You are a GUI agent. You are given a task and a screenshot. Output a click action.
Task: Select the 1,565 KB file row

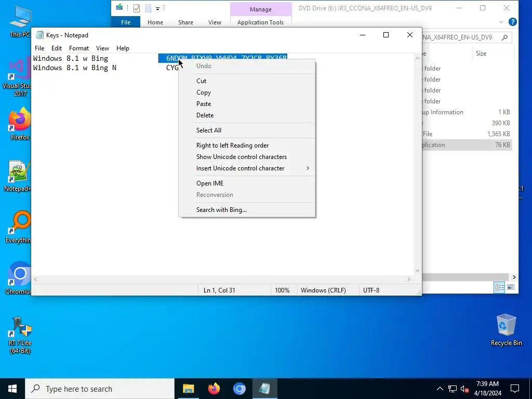[x=467, y=134]
